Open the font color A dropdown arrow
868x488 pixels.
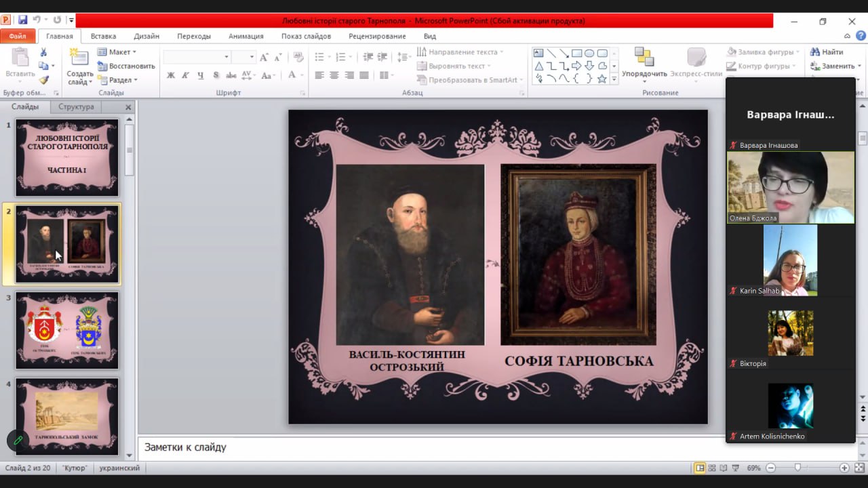302,75
